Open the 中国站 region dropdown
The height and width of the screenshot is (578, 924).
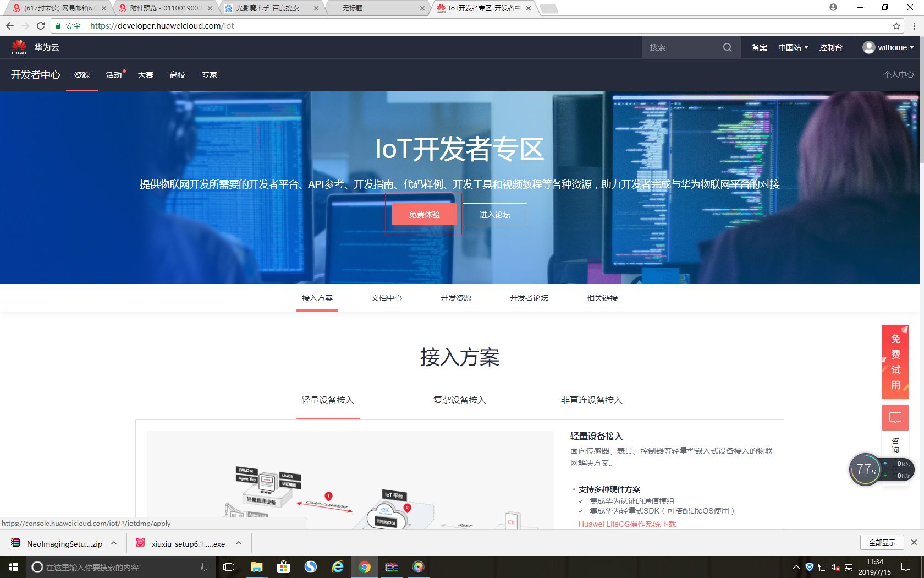(x=793, y=47)
